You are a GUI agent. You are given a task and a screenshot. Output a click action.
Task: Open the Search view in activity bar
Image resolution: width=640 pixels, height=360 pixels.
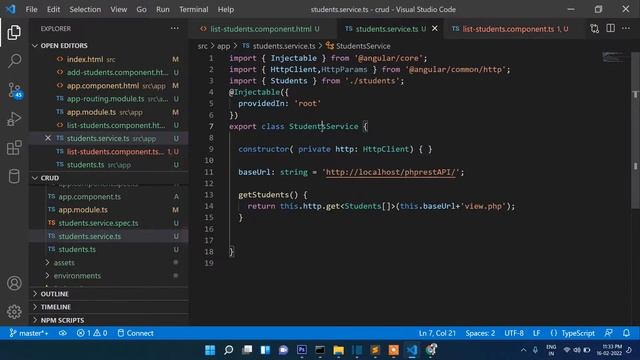coord(14,61)
